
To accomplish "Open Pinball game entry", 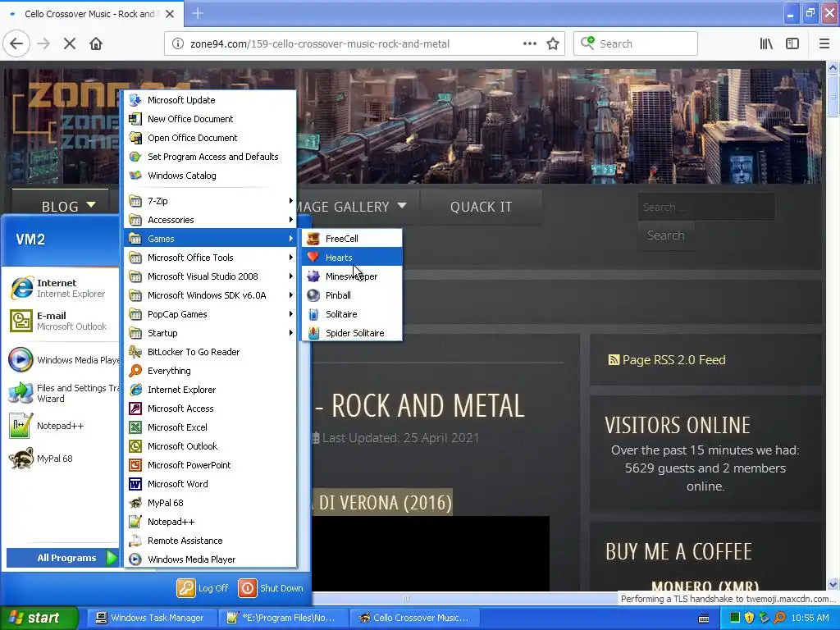I will [352, 295].
